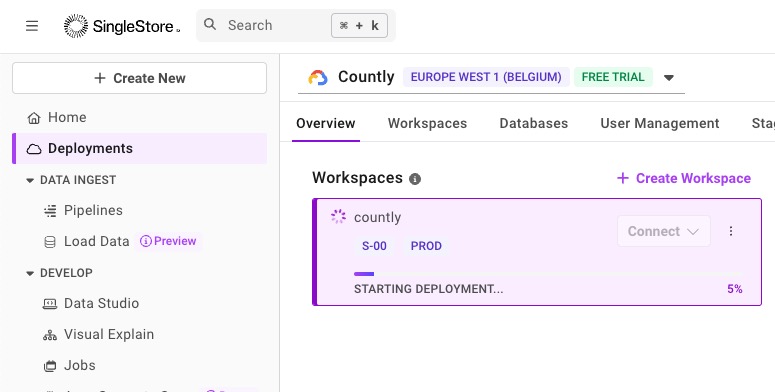Screen dimensions: 775x392
Task: Switch to the User Management tab
Action: click(x=660, y=123)
